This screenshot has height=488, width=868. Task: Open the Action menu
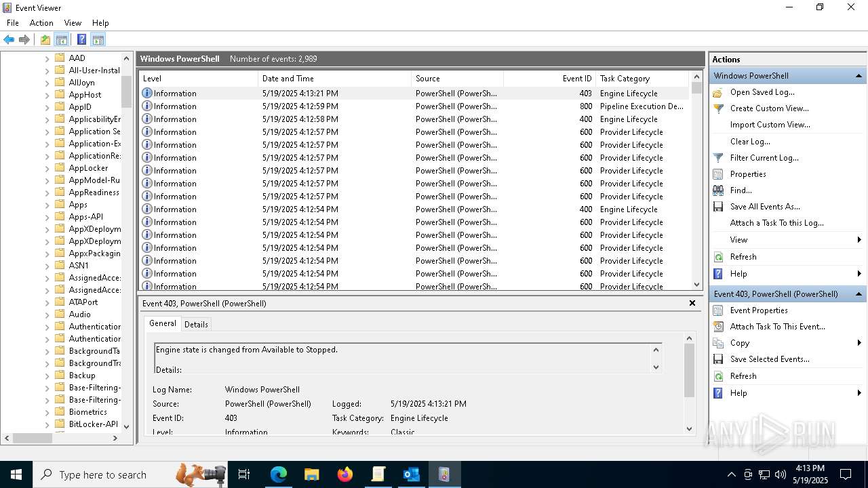click(41, 23)
